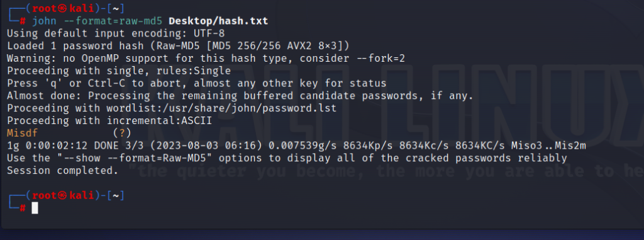Click the incremental:ASCII text
644x240 pixels.
[x=159, y=120]
